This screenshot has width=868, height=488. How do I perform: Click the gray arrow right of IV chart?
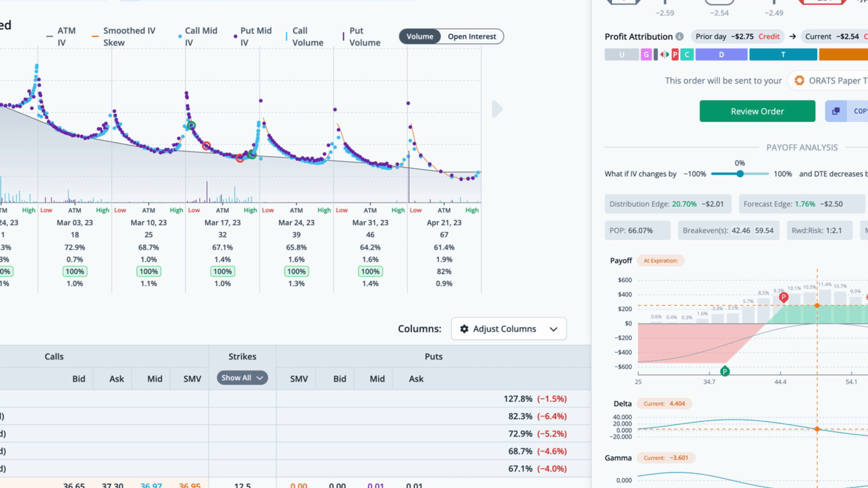coord(497,109)
